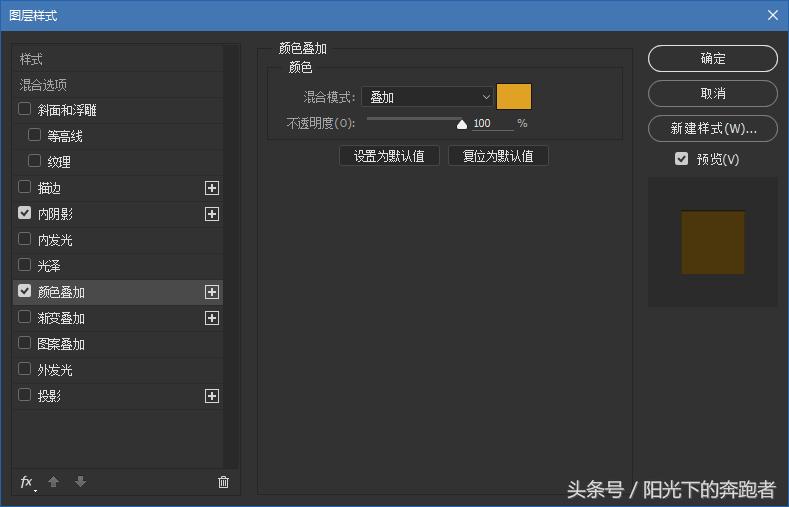
Task: Open the orange overlay color swatch
Action: (x=514, y=97)
